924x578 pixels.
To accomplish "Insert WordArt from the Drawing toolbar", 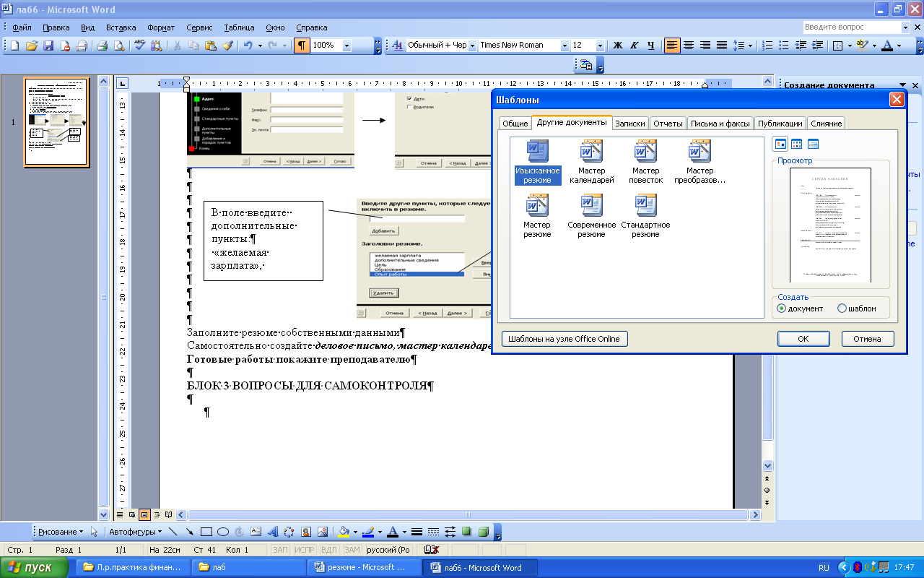I will [273, 532].
